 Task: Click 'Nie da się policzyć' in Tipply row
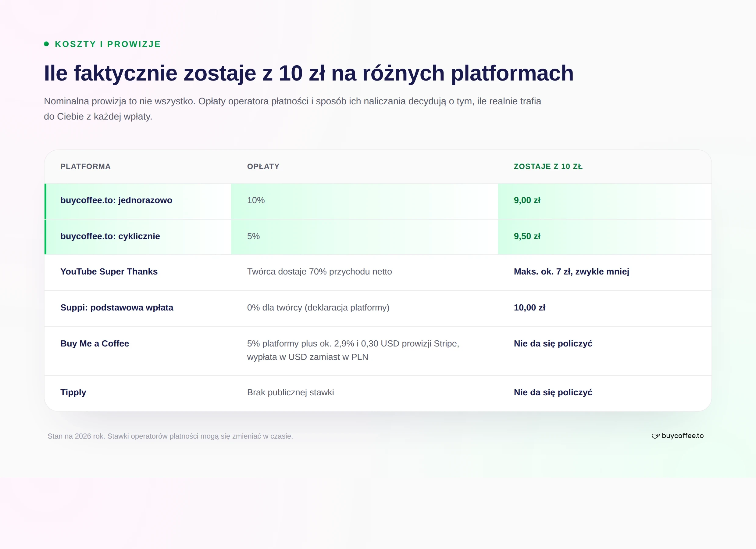click(x=553, y=392)
